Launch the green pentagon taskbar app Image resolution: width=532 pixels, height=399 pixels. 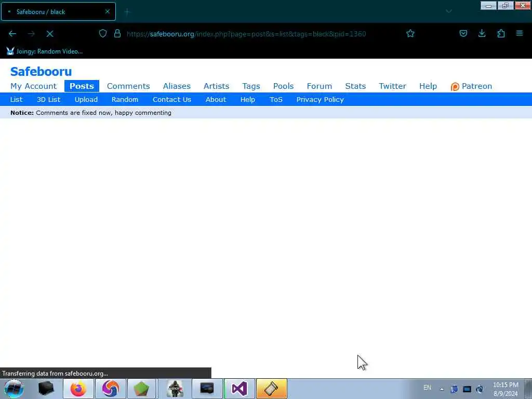(x=141, y=389)
